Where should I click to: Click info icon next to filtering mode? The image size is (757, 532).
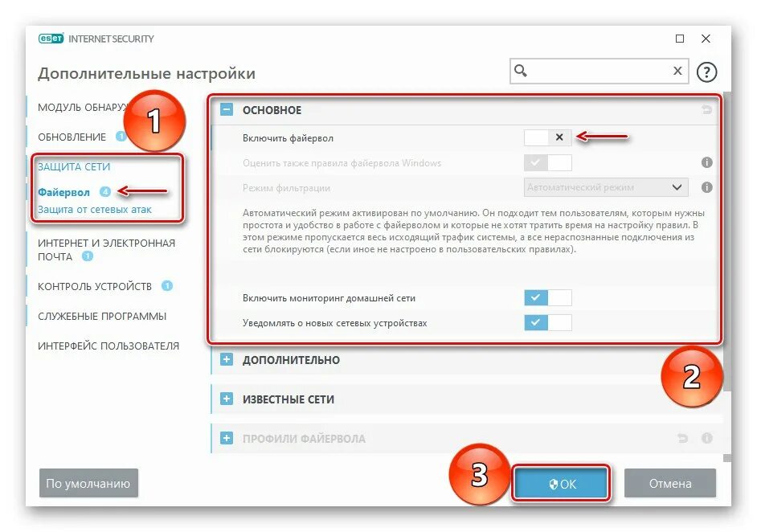(707, 187)
